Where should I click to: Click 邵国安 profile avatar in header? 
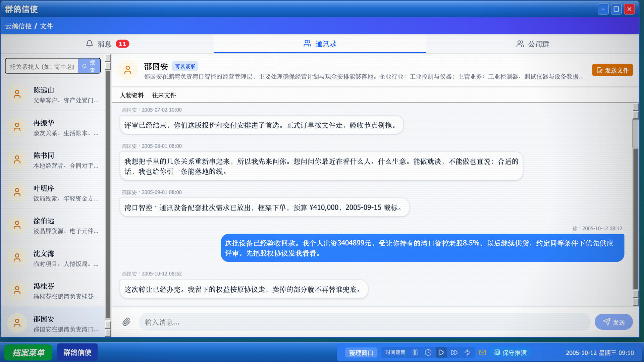point(128,70)
